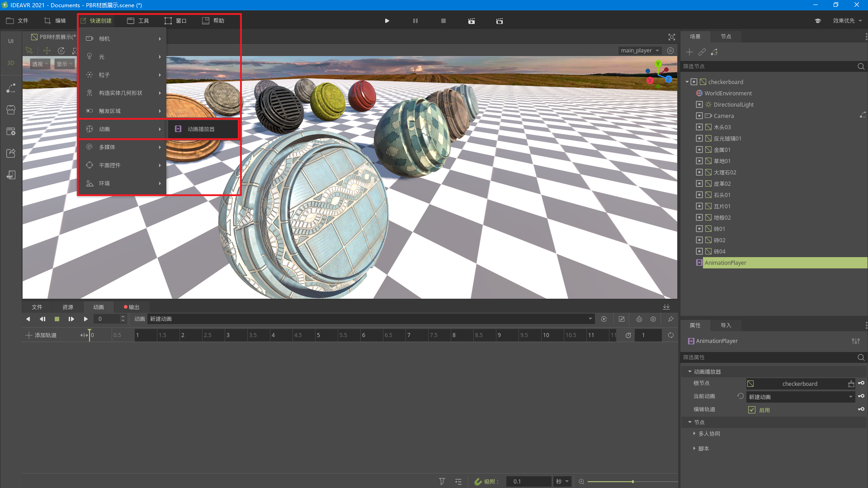The height and width of the screenshot is (488, 868).
Task: Click the add node plus icon
Action: coord(689,52)
